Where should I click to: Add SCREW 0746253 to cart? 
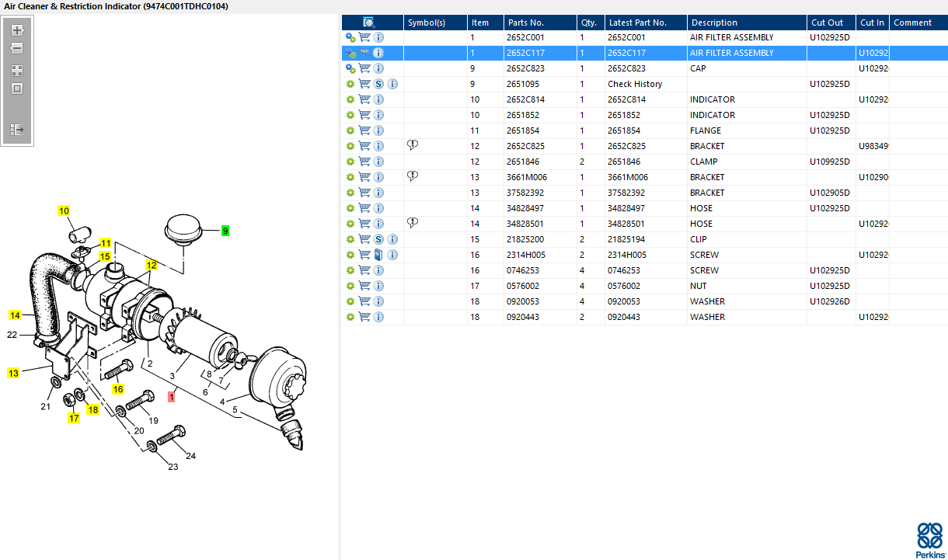pos(364,270)
